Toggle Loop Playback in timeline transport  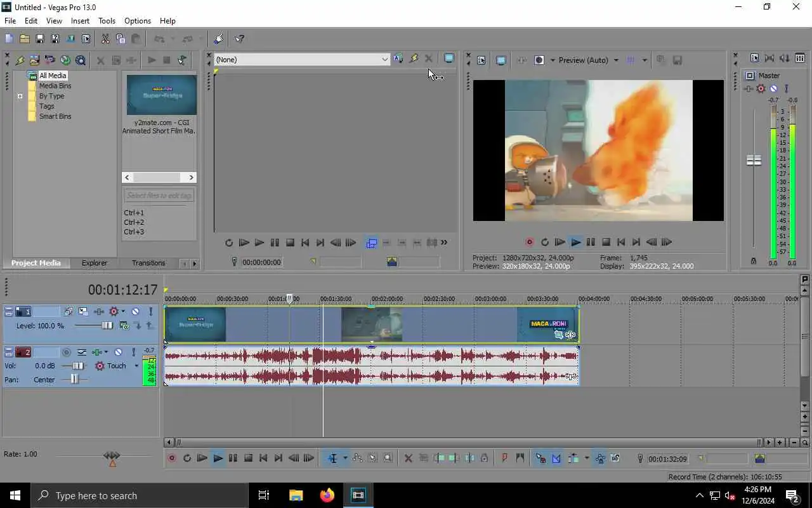(x=187, y=458)
